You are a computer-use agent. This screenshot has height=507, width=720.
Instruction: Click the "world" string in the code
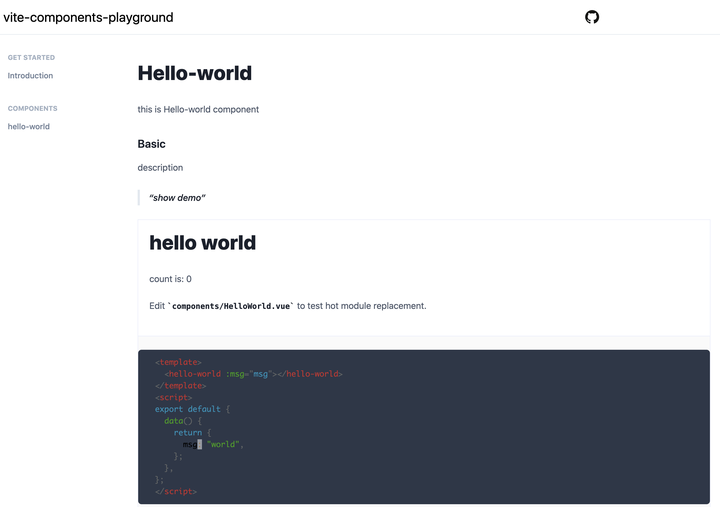pyautogui.click(x=225, y=444)
